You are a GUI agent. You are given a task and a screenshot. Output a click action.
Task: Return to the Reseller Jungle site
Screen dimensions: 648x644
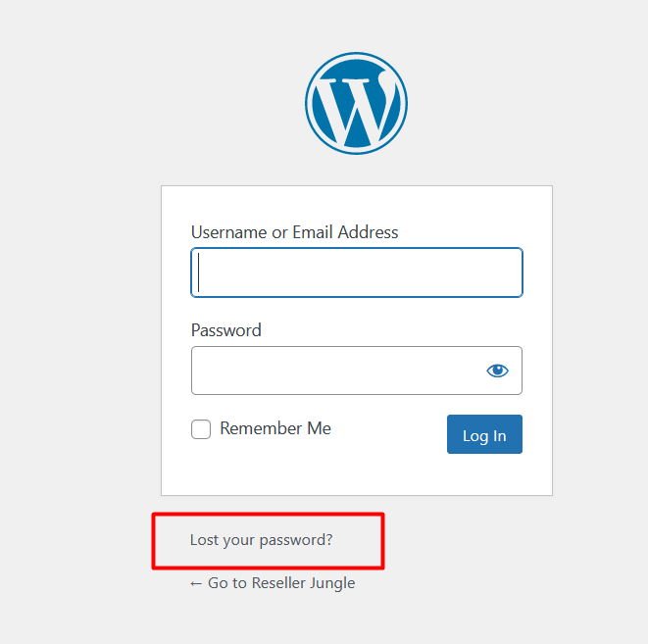pos(273,583)
